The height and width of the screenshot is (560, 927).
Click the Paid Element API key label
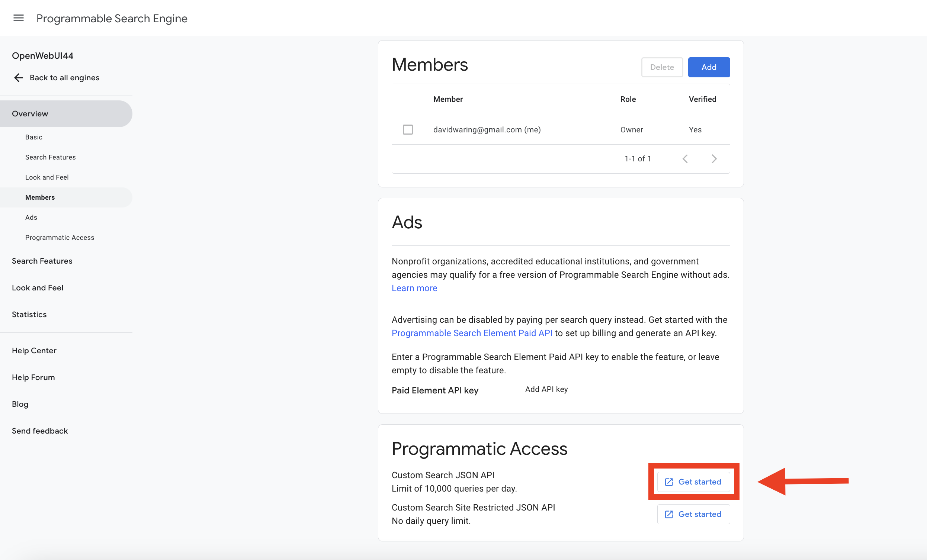click(435, 390)
